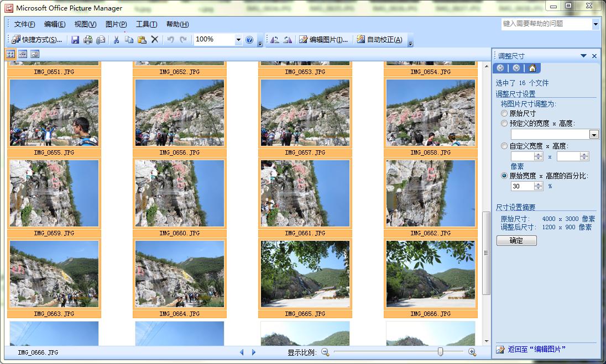Click the 返回至“编辑图片” link
Screen dimensions: 606x364
coord(536,349)
